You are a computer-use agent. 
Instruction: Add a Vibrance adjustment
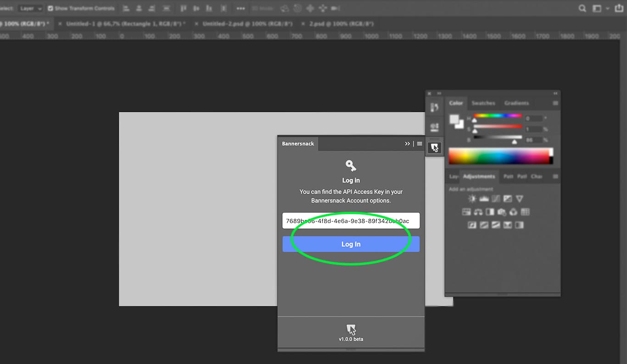[520, 199]
